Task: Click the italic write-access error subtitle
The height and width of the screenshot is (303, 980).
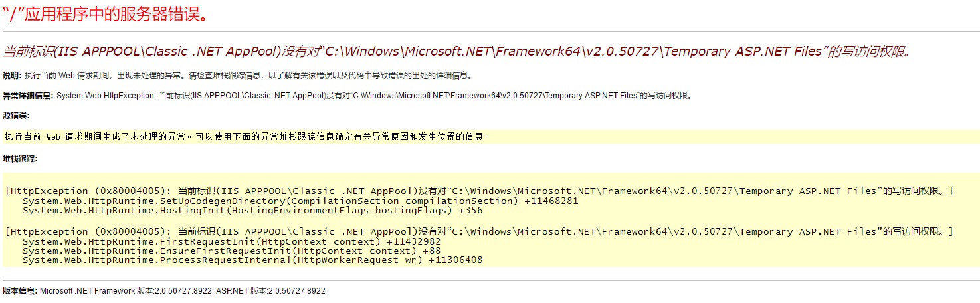Action: [x=456, y=51]
